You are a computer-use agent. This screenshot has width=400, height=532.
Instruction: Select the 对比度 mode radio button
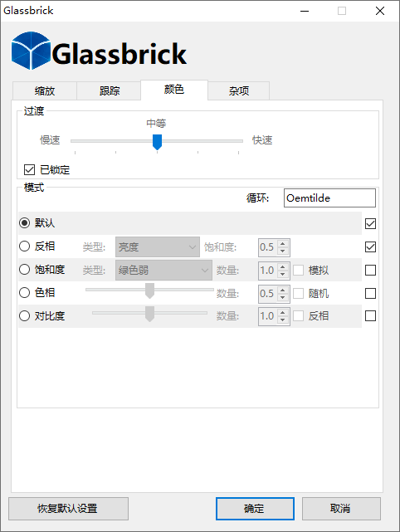coord(24,316)
